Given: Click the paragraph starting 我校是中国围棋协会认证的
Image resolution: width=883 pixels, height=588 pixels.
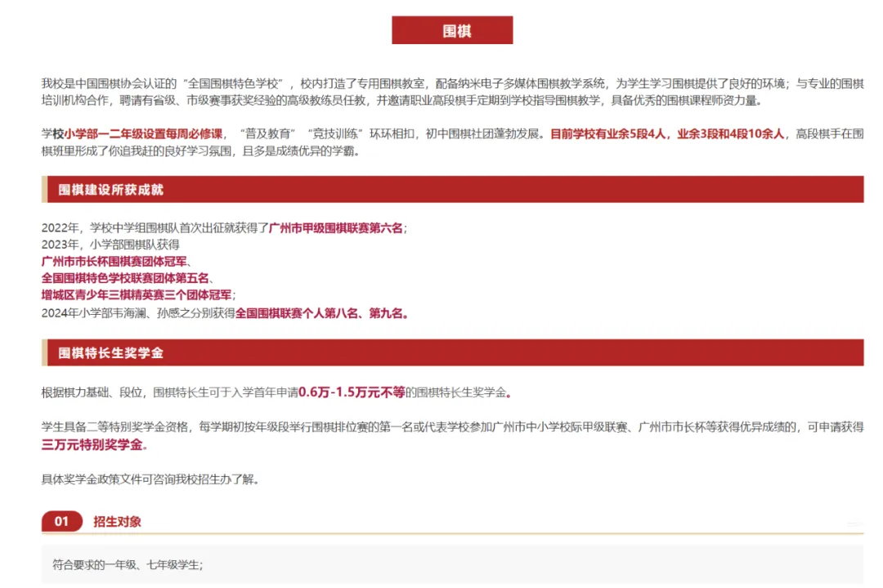Looking at the screenshot, I should pyautogui.click(x=452, y=92).
